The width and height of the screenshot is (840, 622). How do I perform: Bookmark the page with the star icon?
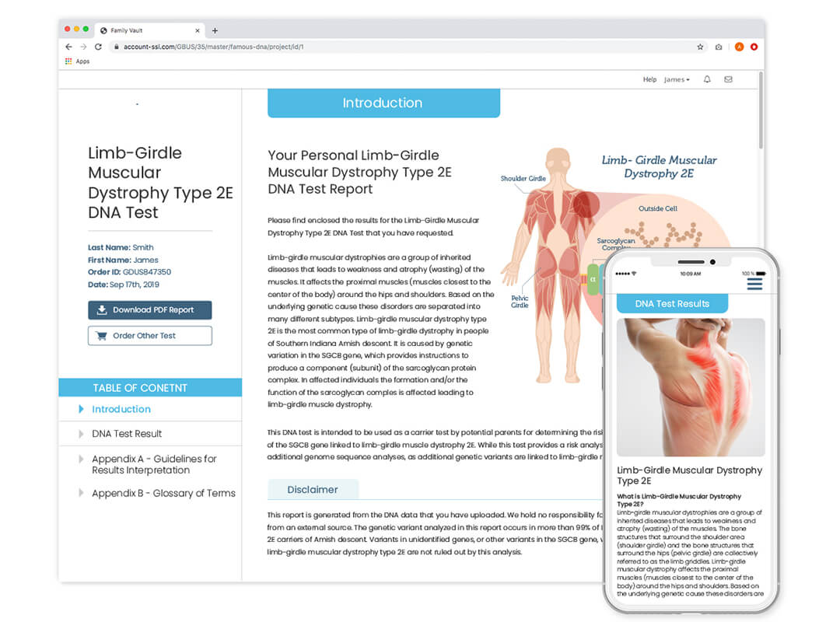[x=700, y=47]
